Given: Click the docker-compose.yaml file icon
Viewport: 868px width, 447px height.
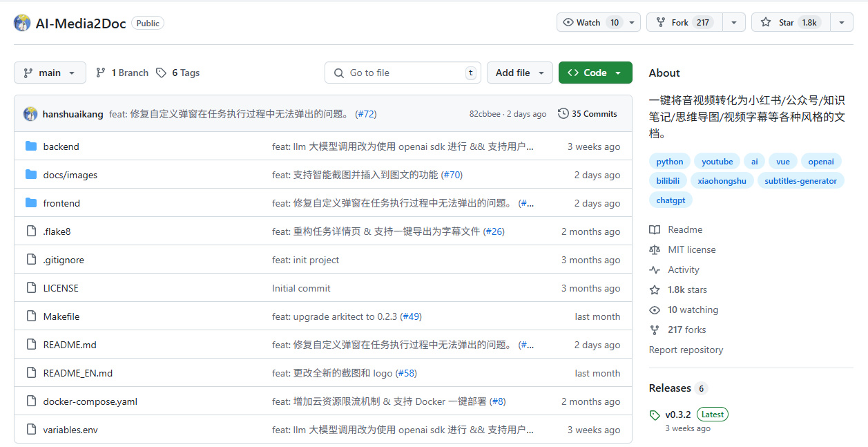Looking at the screenshot, I should click(x=30, y=401).
